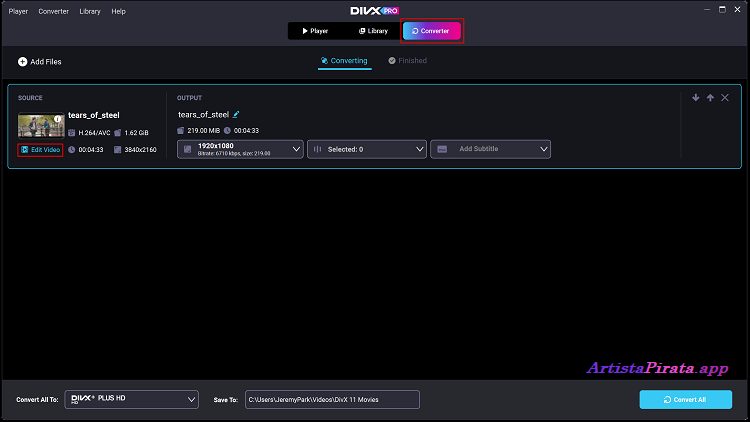Open tears_of_steel source thumbnail
750x422 pixels.
pos(41,125)
